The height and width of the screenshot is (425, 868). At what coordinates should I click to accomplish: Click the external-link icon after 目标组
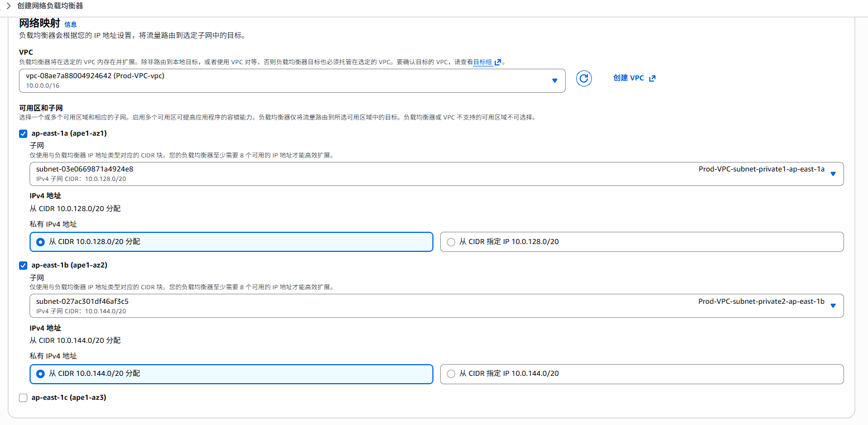(498, 63)
